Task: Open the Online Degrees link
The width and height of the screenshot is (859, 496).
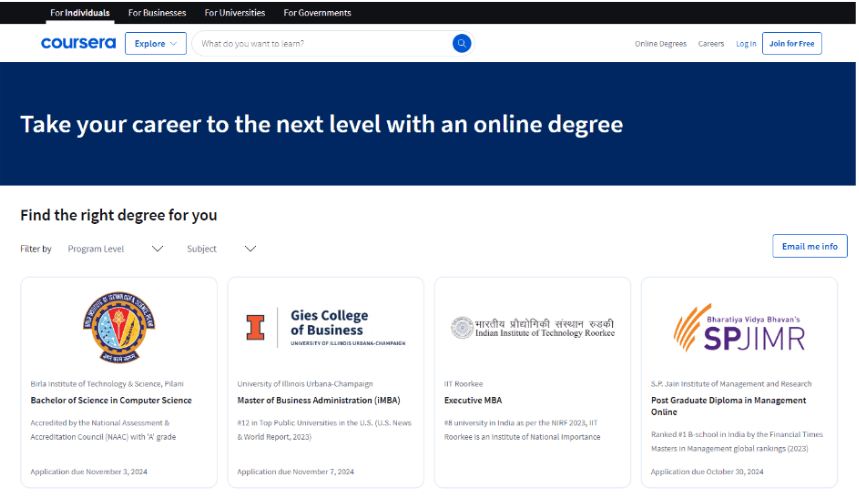Action: [661, 44]
